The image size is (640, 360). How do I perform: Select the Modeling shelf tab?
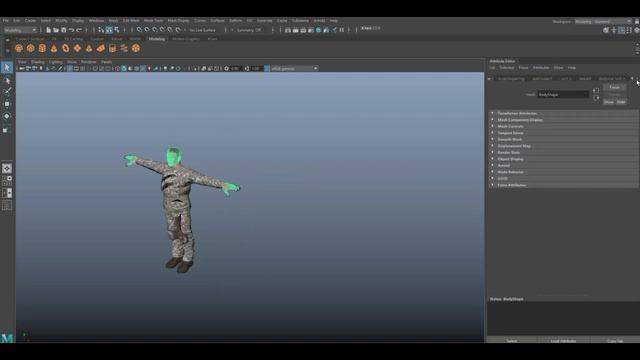point(157,39)
